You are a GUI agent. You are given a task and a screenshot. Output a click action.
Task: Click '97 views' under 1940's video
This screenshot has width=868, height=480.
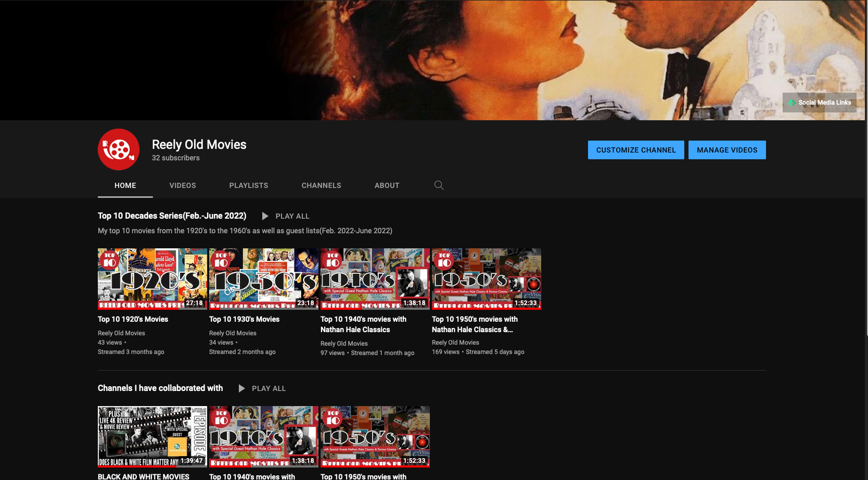click(333, 353)
